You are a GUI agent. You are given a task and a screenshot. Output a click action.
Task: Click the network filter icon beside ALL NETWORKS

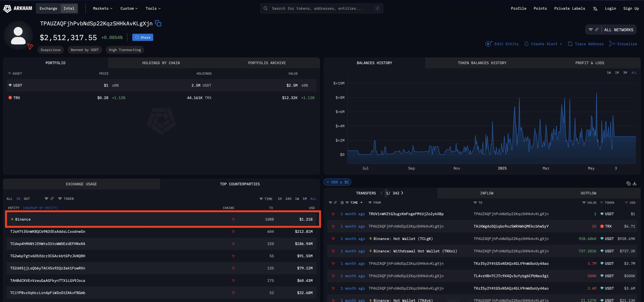[x=590, y=29]
